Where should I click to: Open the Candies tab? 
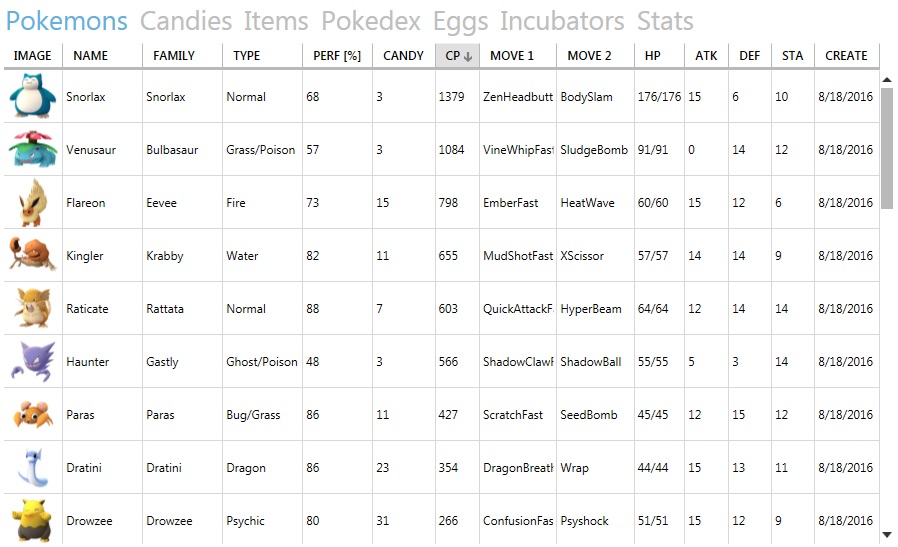[x=186, y=22]
